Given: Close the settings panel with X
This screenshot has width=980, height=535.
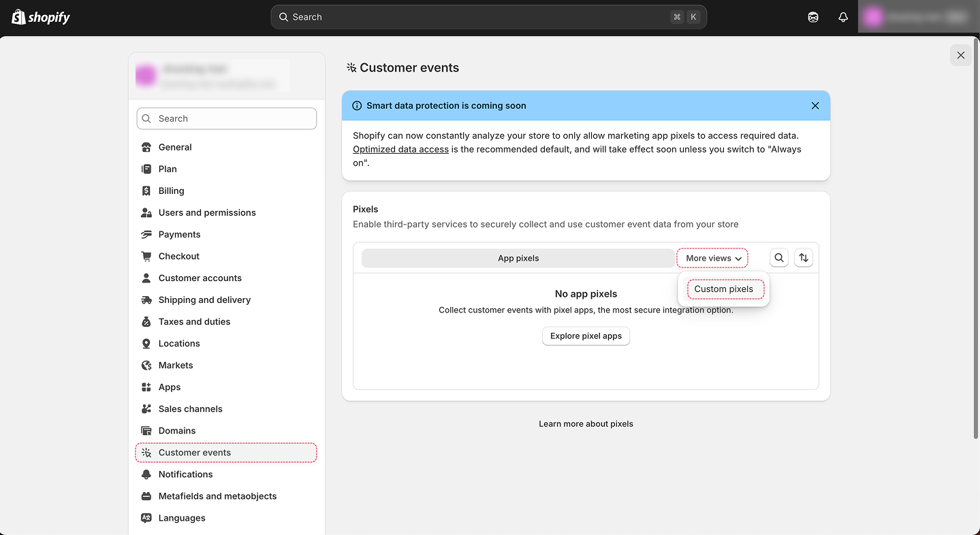Looking at the screenshot, I should coord(960,55).
